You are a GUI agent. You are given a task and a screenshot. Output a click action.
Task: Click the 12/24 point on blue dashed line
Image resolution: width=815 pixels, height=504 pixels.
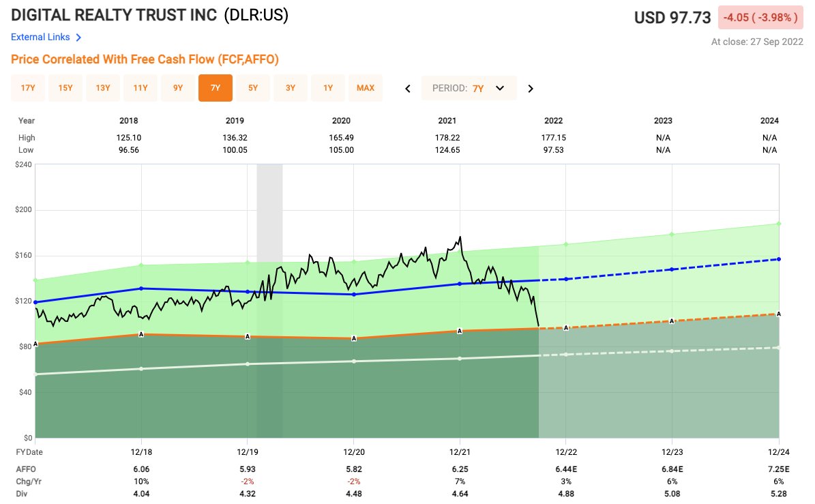tap(779, 259)
